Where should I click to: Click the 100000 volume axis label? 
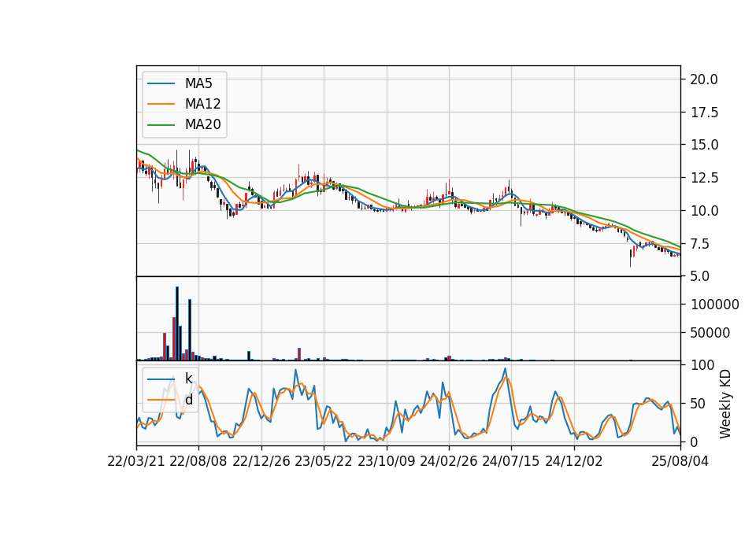(x=714, y=305)
